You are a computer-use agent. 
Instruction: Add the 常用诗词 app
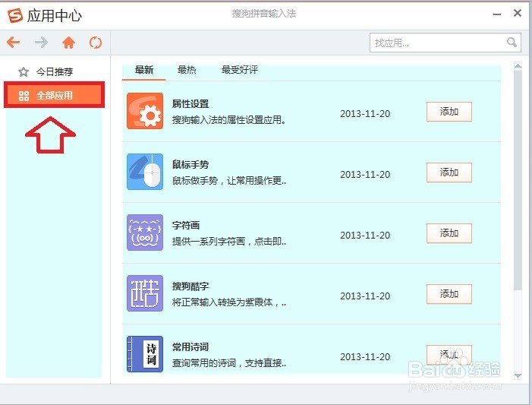click(449, 355)
